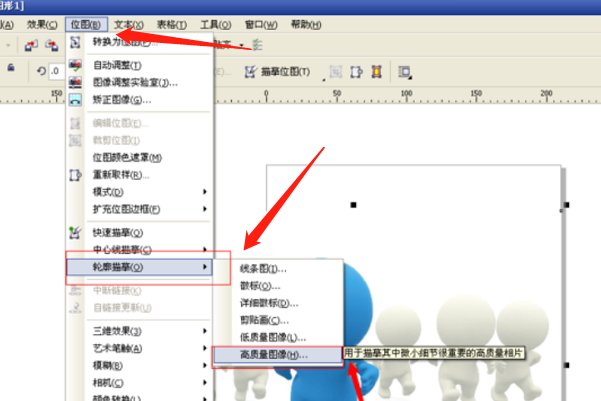The image size is (601, 401).
Task: Expand the 扩充位图边框(F) submenu
Action: click(x=140, y=209)
